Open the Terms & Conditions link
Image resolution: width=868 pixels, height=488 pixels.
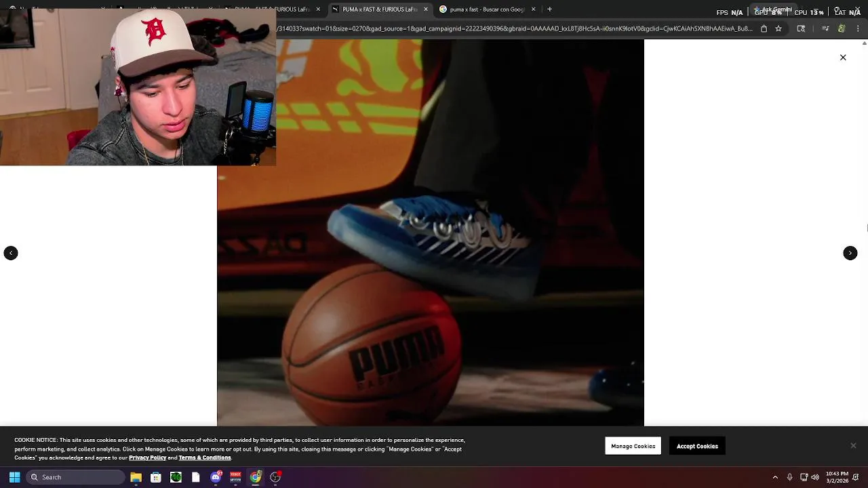point(205,457)
